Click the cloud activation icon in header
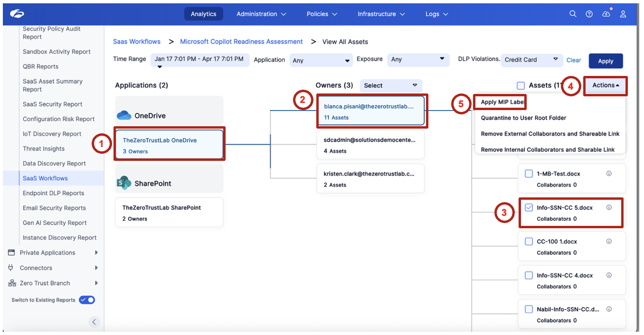Screen dimensions: 644x335 pos(606,14)
